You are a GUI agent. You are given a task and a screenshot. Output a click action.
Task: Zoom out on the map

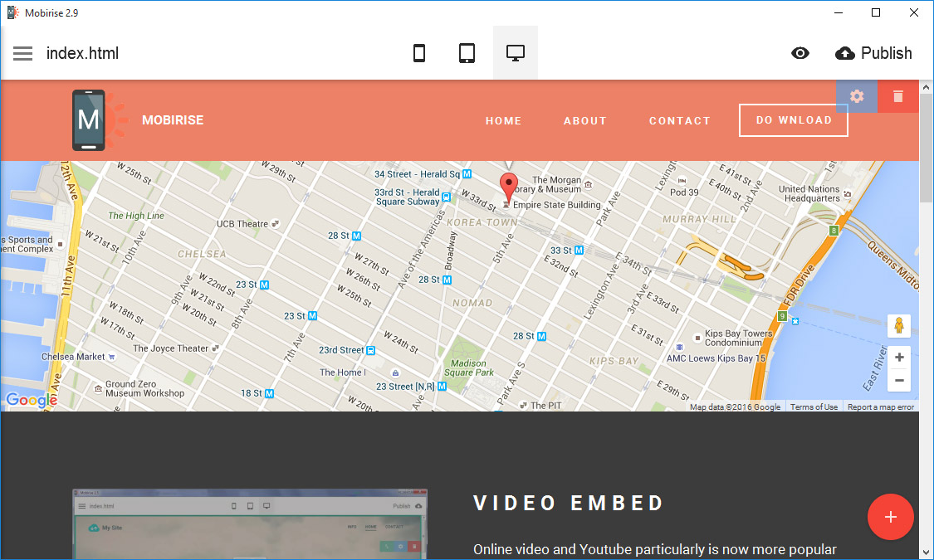[899, 380]
